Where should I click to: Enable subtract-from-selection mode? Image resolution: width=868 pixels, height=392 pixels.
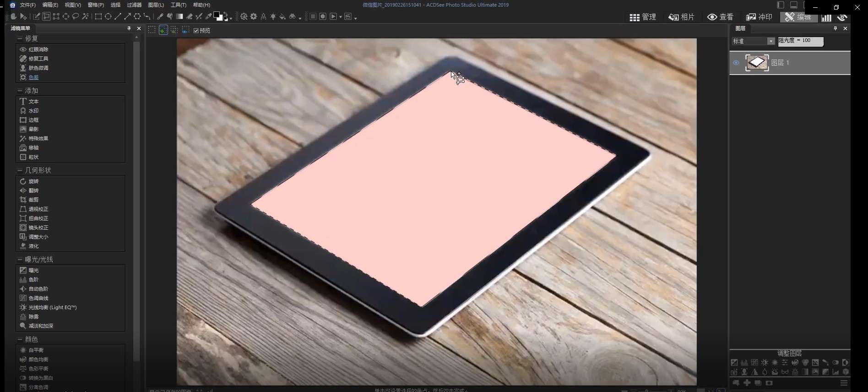[174, 30]
